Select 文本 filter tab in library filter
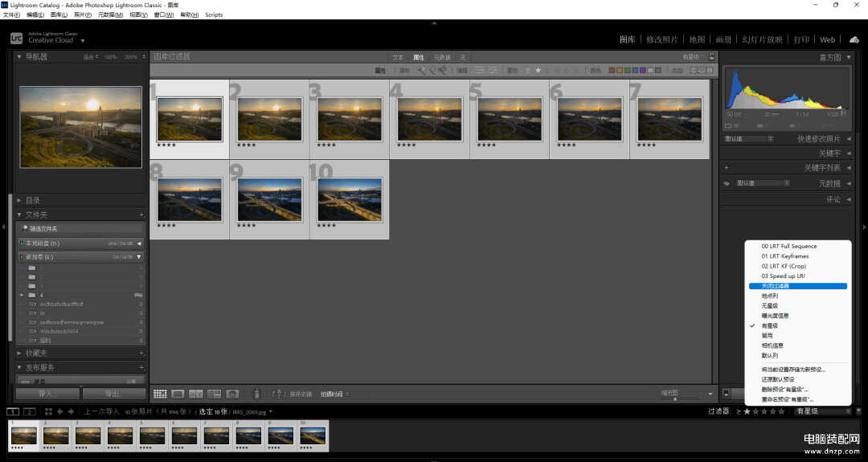The width and height of the screenshot is (868, 462). [x=398, y=58]
